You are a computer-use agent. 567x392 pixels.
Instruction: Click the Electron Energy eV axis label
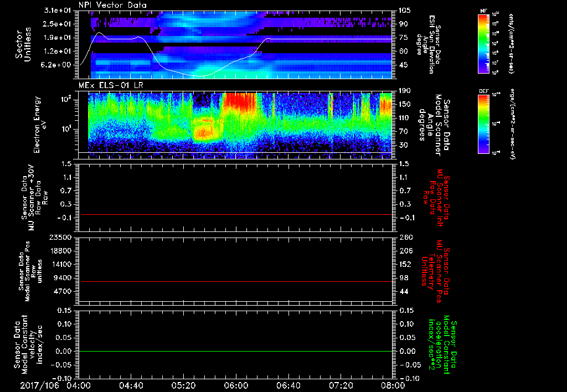coord(40,125)
